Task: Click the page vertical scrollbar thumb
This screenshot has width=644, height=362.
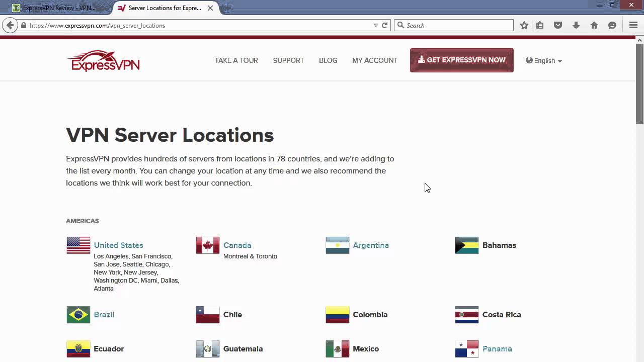Action: (x=639, y=83)
